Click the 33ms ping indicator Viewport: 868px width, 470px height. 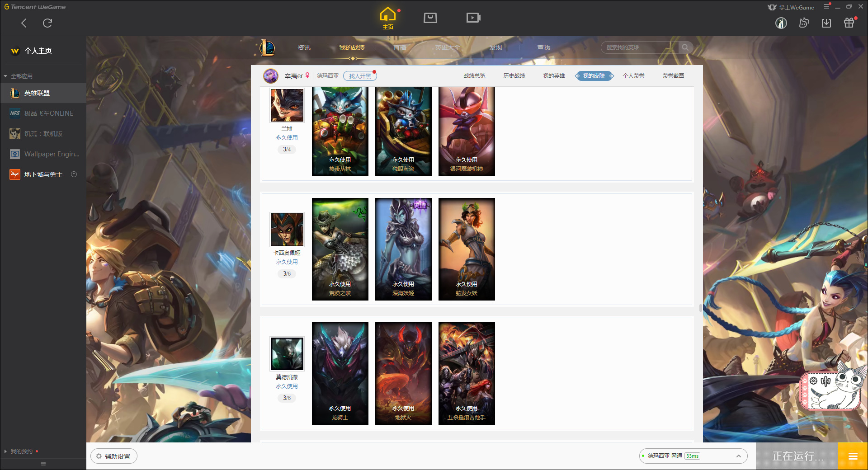coord(692,456)
